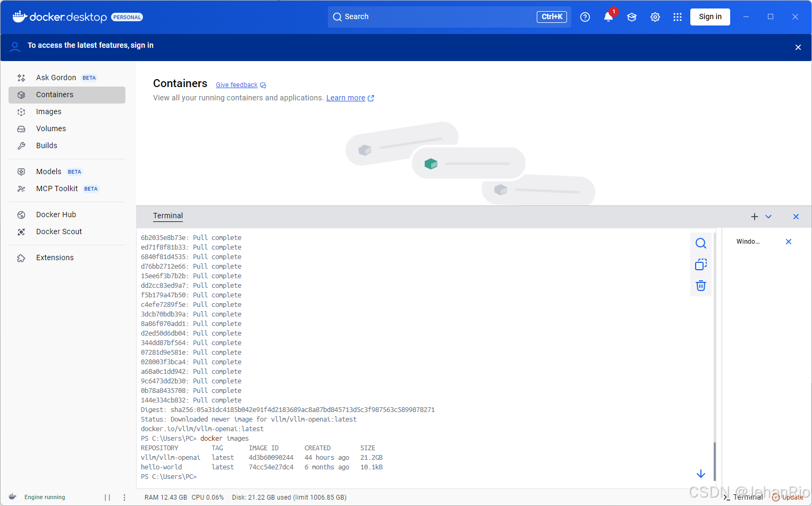Click Engine running status text
812x506 pixels.
45,498
